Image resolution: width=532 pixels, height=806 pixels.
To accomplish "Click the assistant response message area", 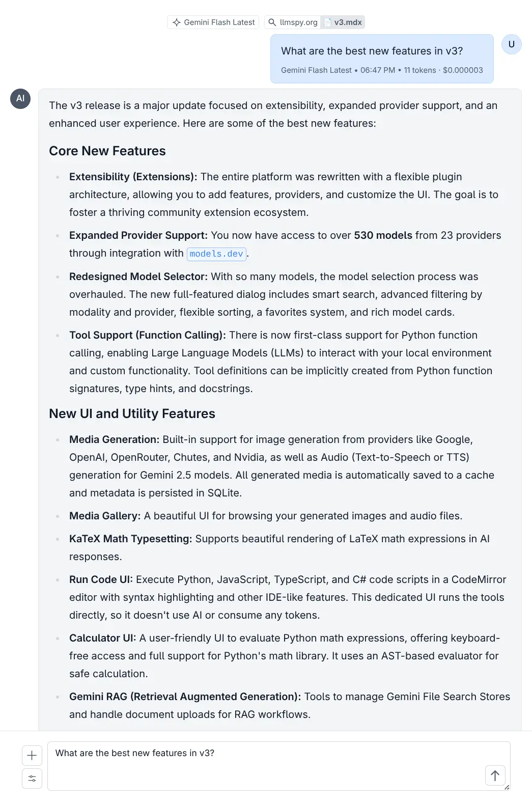I will coord(280,356).
